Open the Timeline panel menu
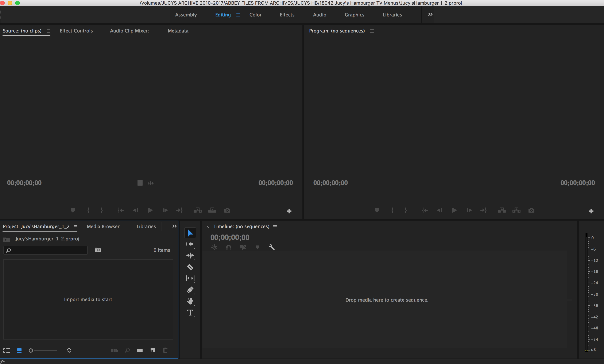 pyautogui.click(x=275, y=227)
